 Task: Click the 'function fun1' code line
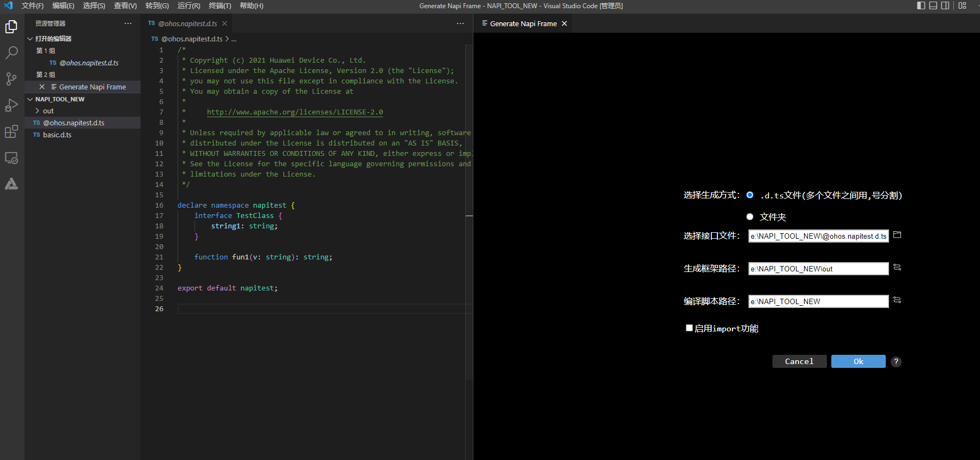tap(263, 257)
